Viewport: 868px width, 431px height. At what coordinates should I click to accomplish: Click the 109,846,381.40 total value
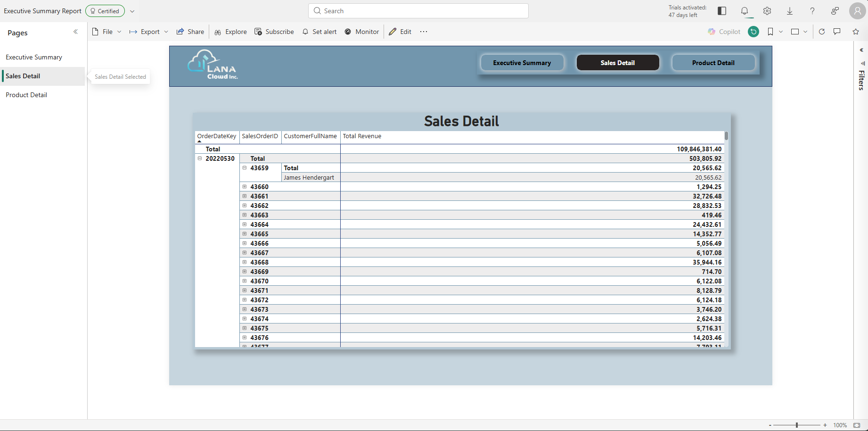coord(699,149)
